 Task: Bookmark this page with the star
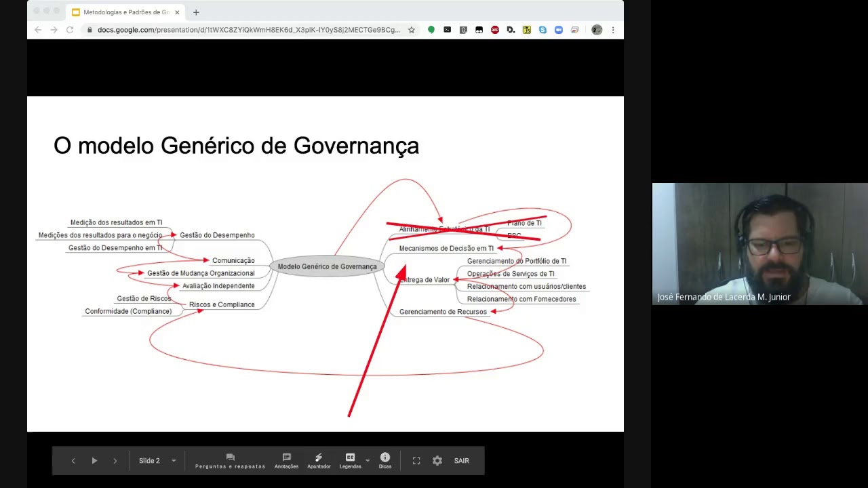coord(411,30)
